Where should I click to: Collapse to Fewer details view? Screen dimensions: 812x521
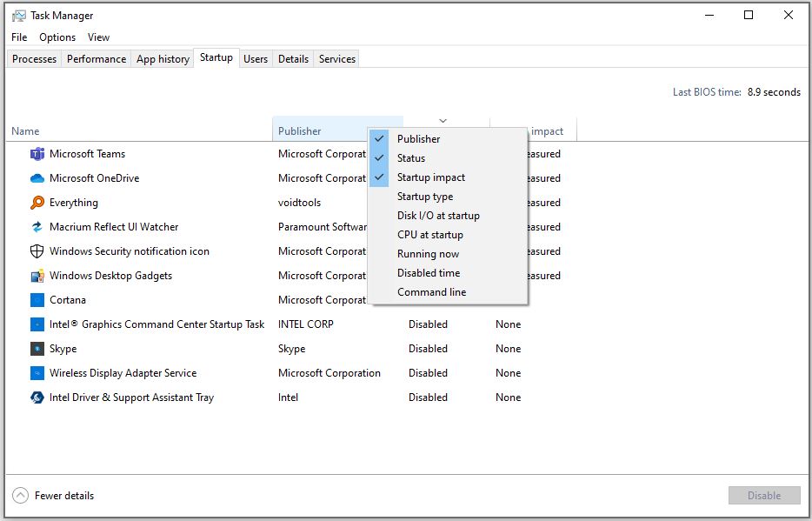(52, 495)
